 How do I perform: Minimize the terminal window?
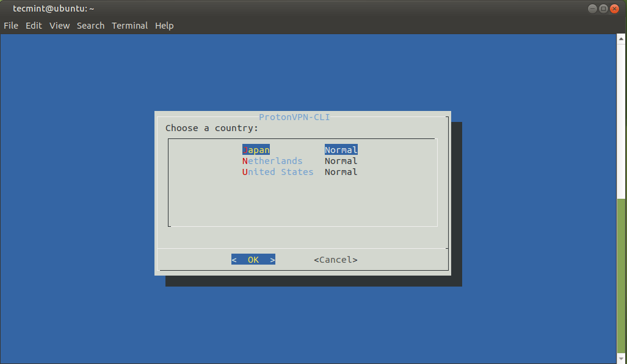point(593,9)
